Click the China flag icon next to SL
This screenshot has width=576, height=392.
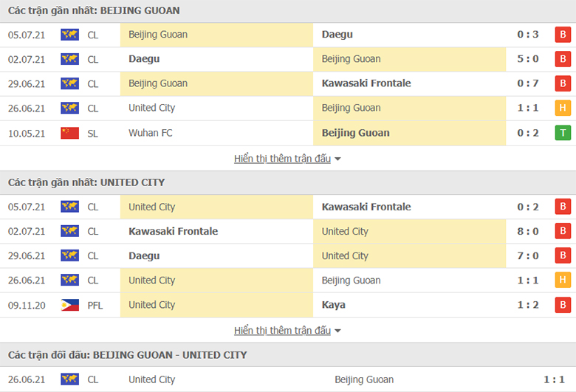[70, 133]
